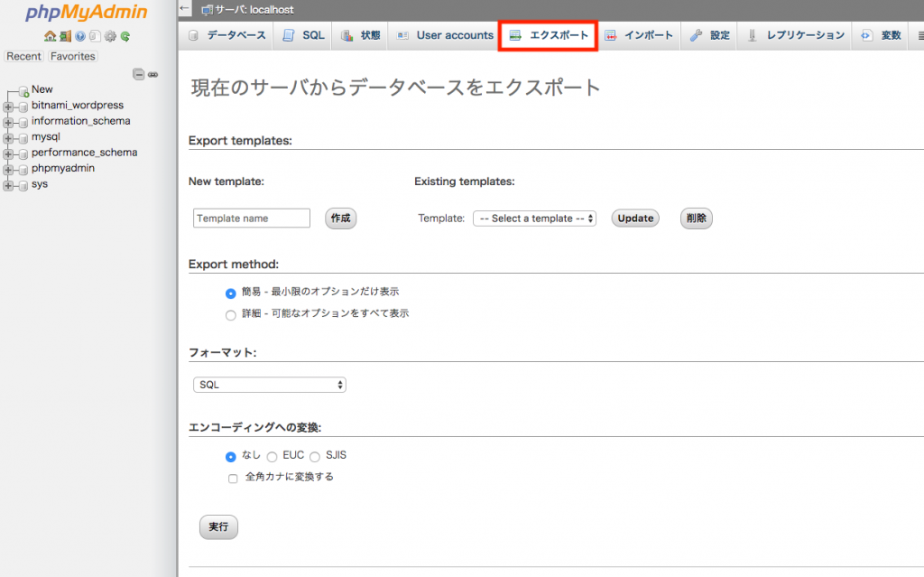924x577 pixels.
Task: Open phpMyAdmin documentation help icon
Action: (x=79, y=37)
